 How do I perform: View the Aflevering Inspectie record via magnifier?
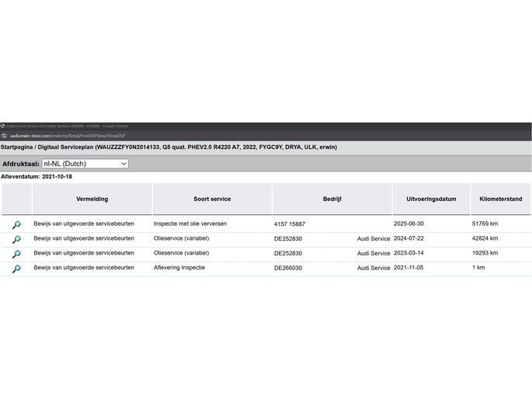click(16, 269)
